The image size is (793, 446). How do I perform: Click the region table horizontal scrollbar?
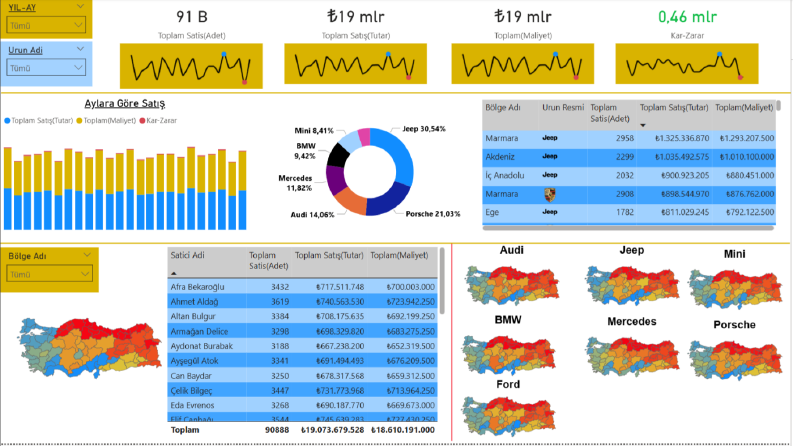[628, 228]
